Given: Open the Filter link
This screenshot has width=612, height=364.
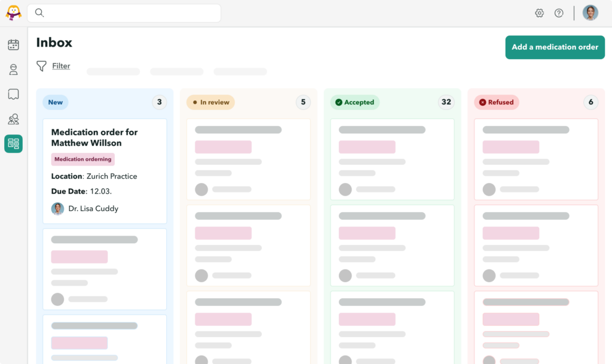Looking at the screenshot, I should pos(62,66).
